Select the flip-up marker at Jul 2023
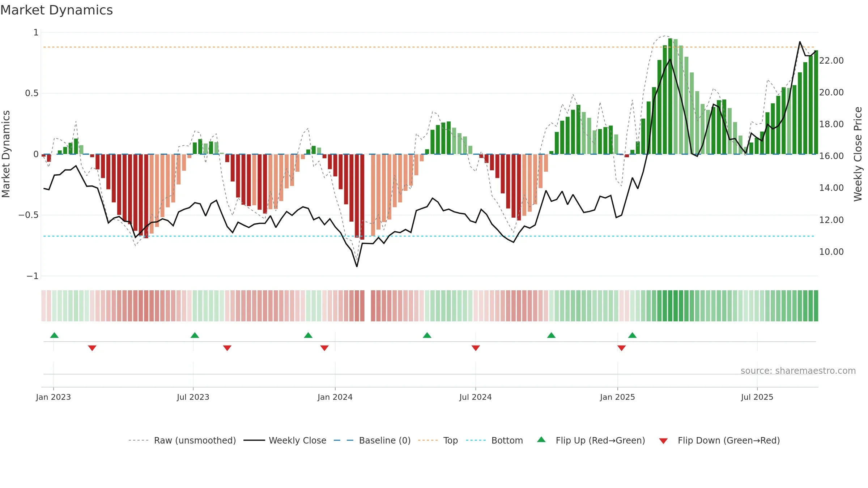The height and width of the screenshot is (488, 868). [195, 335]
